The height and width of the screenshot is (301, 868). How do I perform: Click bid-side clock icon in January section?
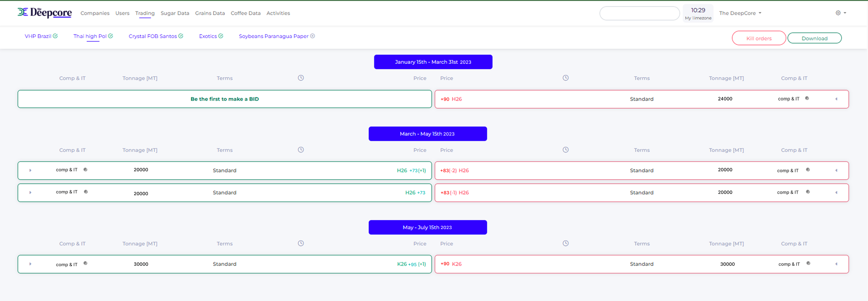(301, 78)
